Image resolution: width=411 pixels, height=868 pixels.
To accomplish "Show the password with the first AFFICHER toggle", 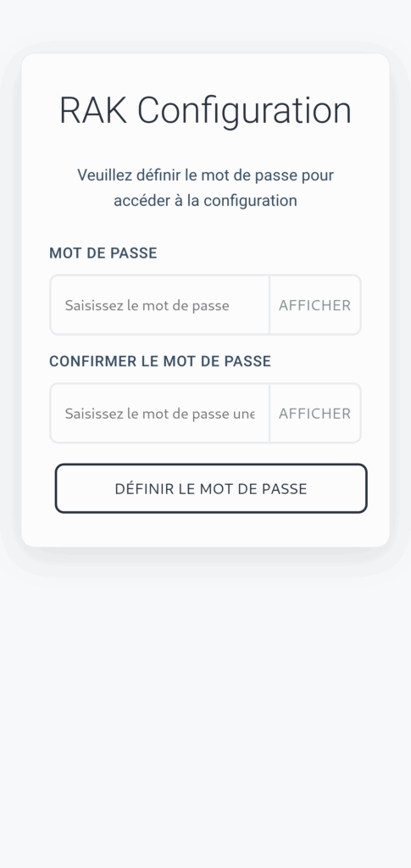I will coord(314,305).
